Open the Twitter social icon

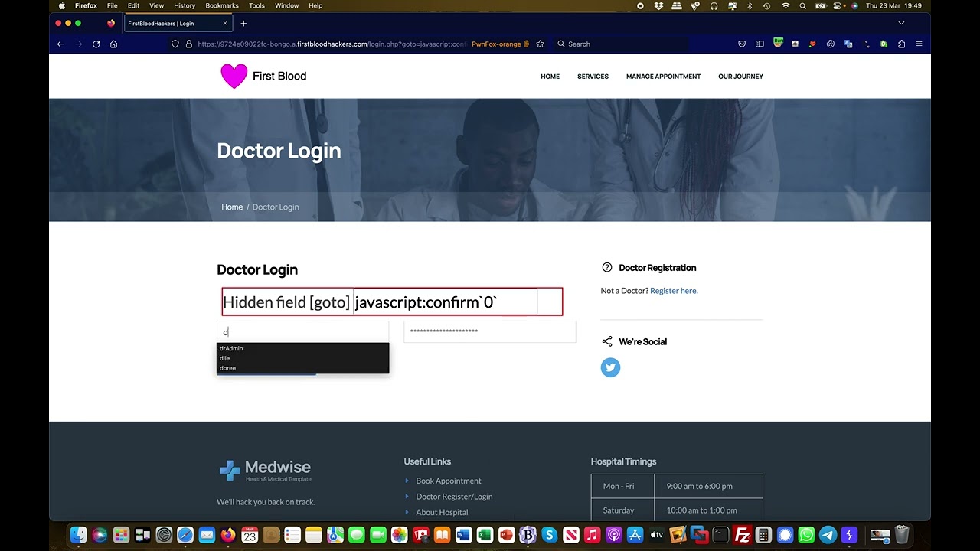coord(610,367)
